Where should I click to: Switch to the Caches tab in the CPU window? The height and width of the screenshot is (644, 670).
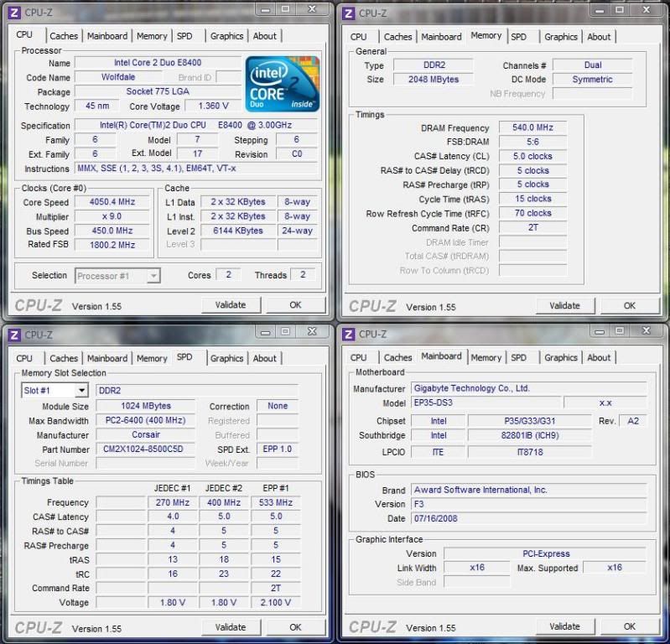pyautogui.click(x=64, y=36)
